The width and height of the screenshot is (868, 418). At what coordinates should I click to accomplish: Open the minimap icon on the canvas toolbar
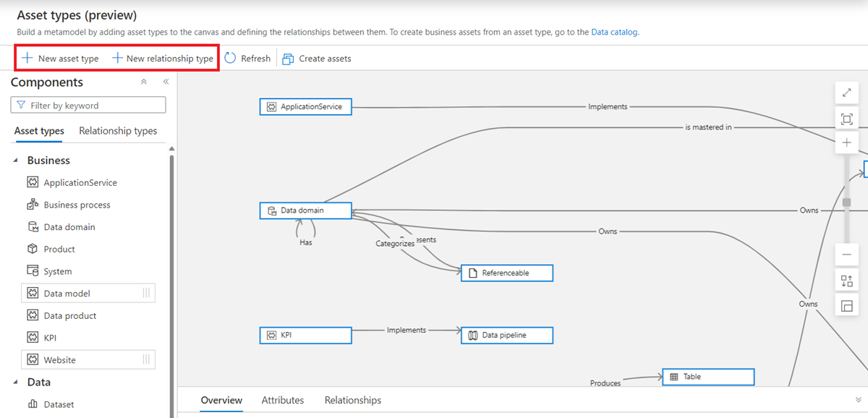pos(846,305)
